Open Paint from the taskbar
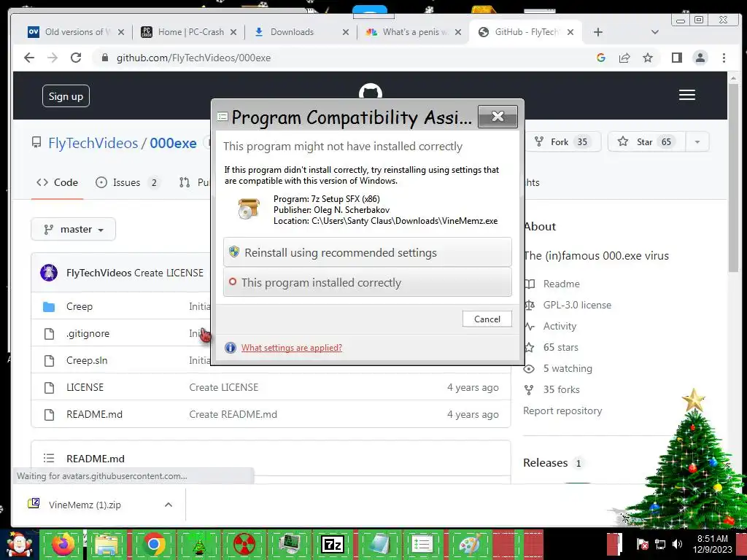This screenshot has width=747, height=560. coord(469,544)
